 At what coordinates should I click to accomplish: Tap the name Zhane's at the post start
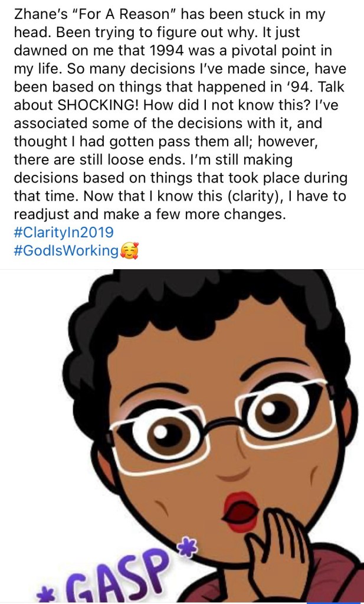pos(35,15)
